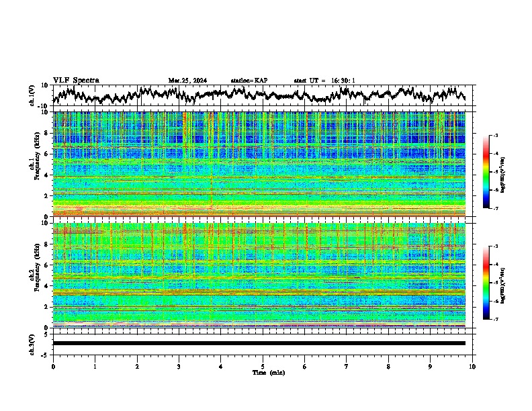The height and width of the screenshot is (411, 532).
Task: Click the "2" tick on the time axis
Action: 137,367
